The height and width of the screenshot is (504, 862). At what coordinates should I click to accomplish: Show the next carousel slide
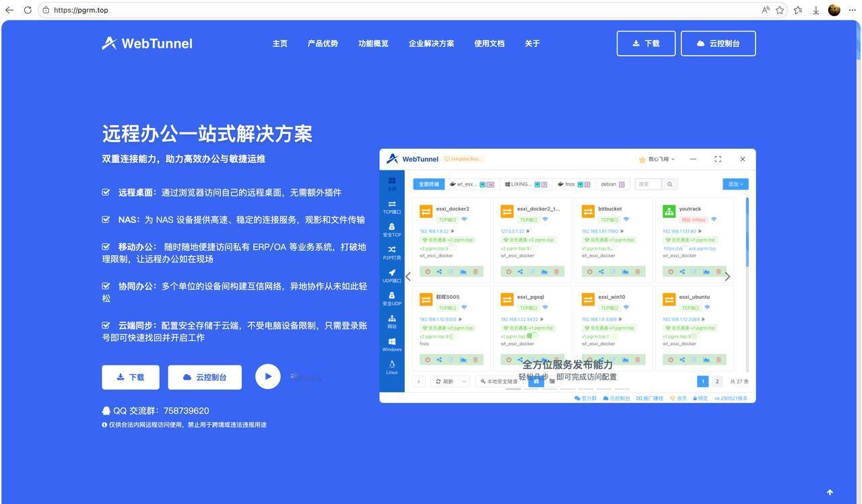(x=727, y=277)
